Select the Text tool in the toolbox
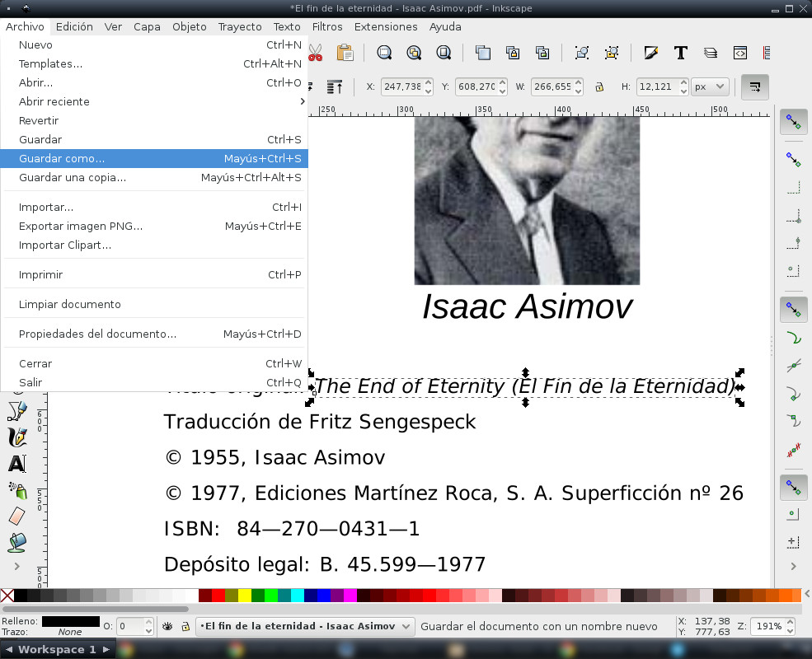812x659 pixels. [16, 464]
